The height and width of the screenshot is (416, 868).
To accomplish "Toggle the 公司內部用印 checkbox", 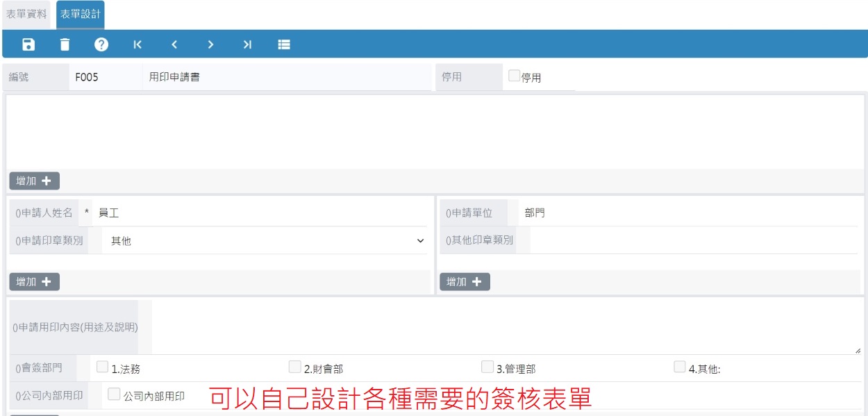I will (112, 392).
